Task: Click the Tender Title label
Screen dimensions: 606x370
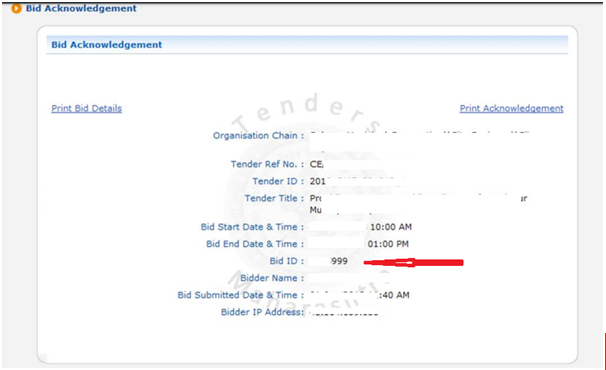Action: [274, 198]
